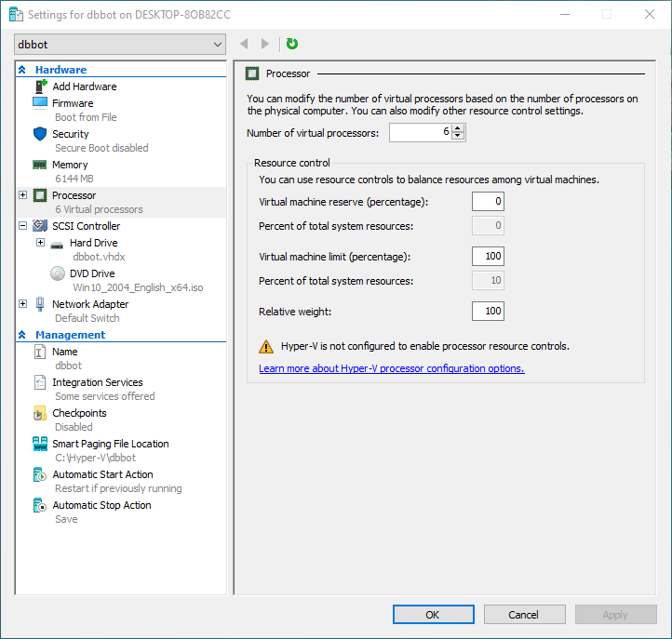672x639 pixels.
Task: Click the warning triangle icon
Action: [x=266, y=347]
